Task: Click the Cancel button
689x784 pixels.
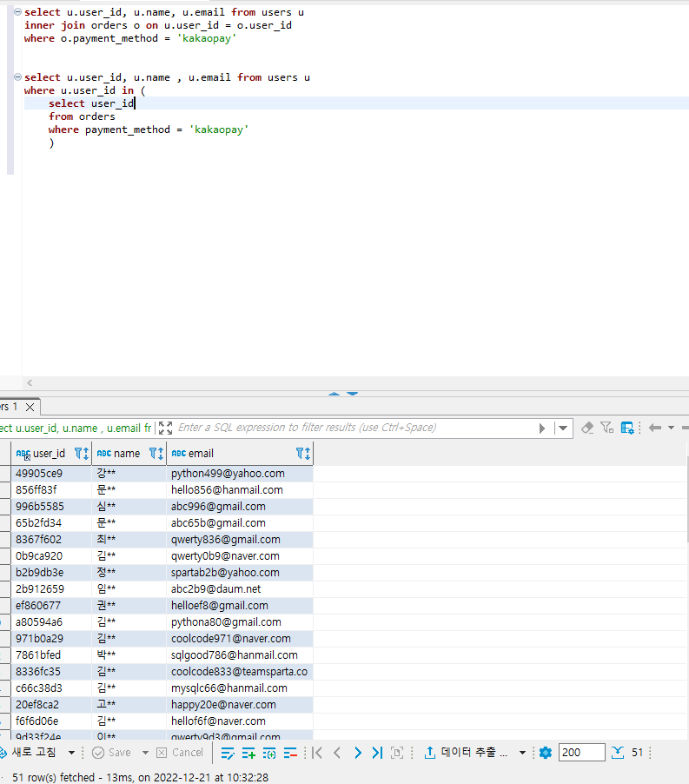Action: click(x=180, y=753)
